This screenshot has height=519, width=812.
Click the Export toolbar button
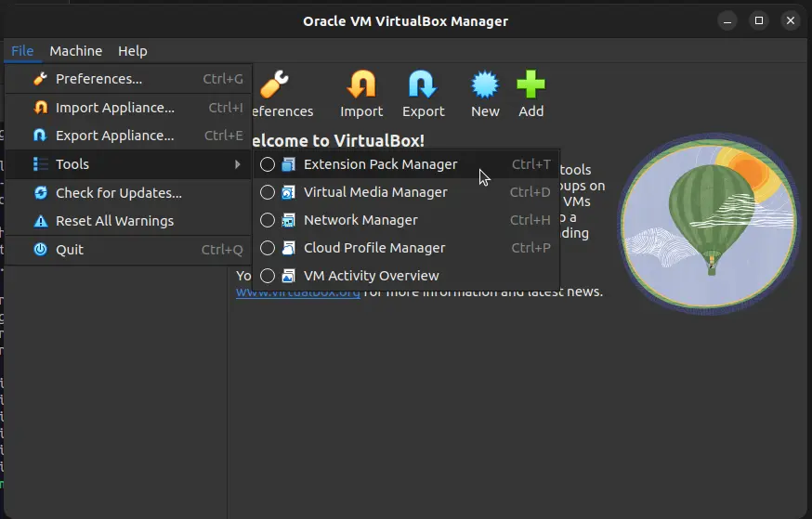(423, 94)
